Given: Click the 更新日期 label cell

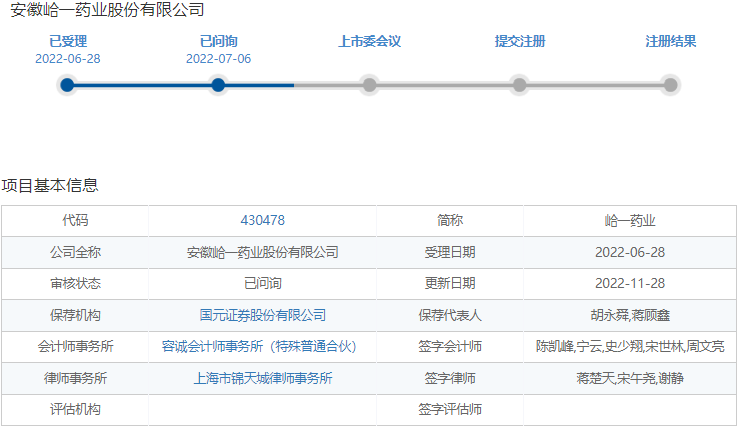Looking at the screenshot, I should tap(450, 283).
